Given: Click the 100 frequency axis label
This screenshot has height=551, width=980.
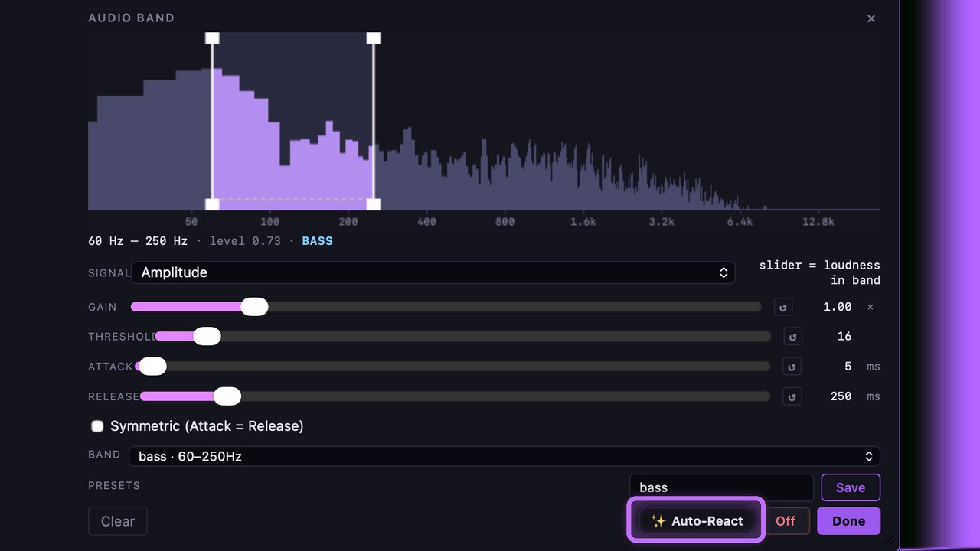Looking at the screenshot, I should [x=269, y=222].
